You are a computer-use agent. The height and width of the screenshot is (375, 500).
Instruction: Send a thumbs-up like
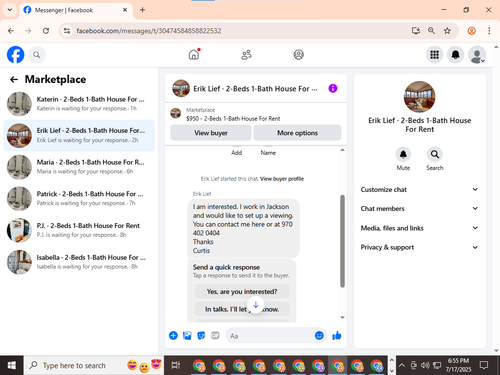click(x=337, y=335)
